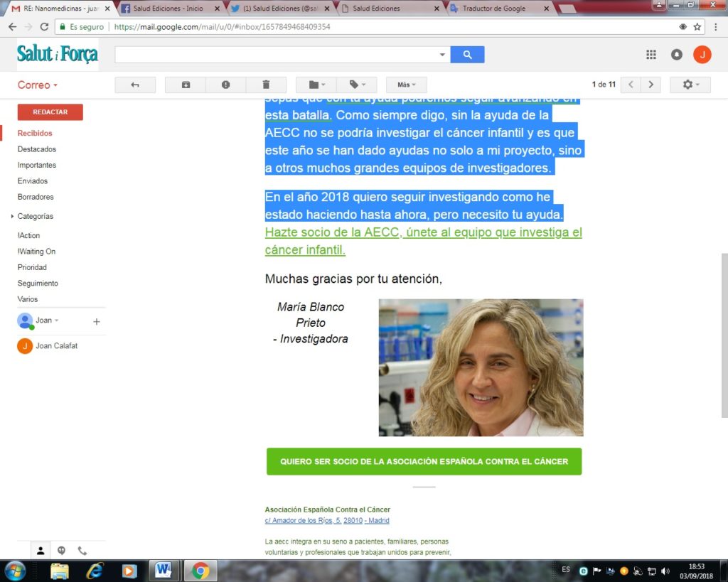Click the back to inbox arrow
The width and height of the screenshot is (728, 582).
point(134,85)
